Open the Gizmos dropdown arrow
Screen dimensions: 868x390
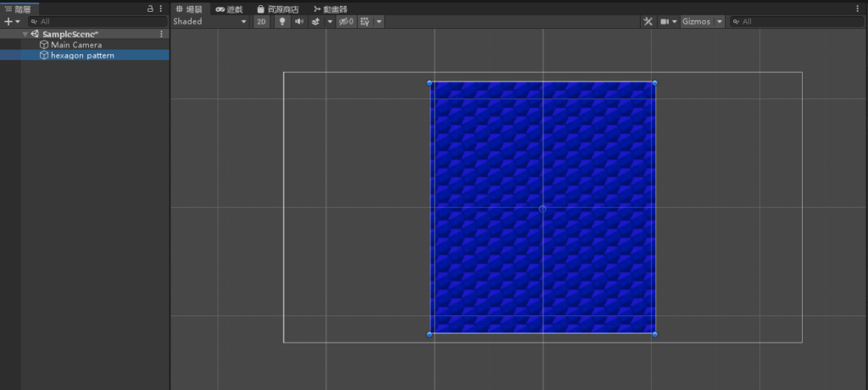(x=720, y=21)
